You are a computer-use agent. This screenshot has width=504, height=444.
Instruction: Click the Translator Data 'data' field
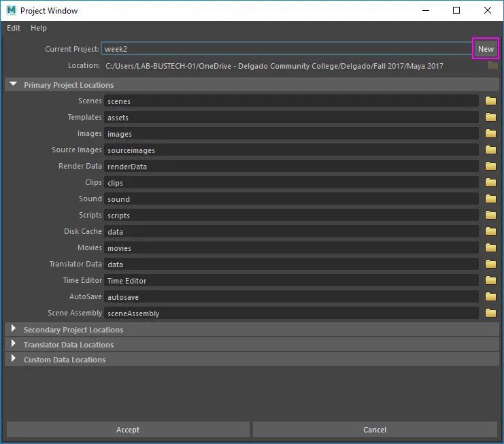coord(291,264)
